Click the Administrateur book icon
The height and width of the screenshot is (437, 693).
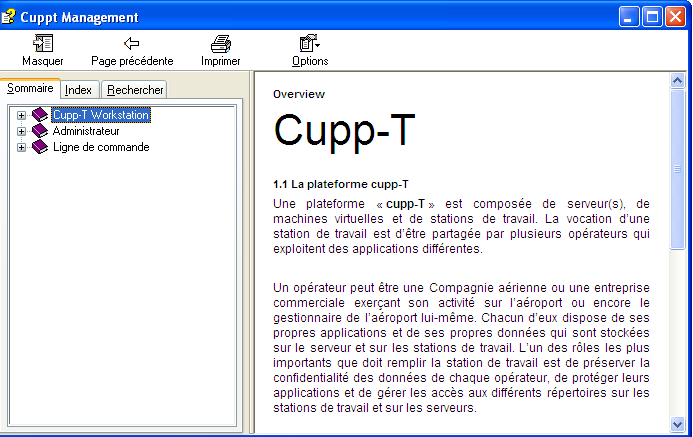pyautogui.click(x=40, y=131)
